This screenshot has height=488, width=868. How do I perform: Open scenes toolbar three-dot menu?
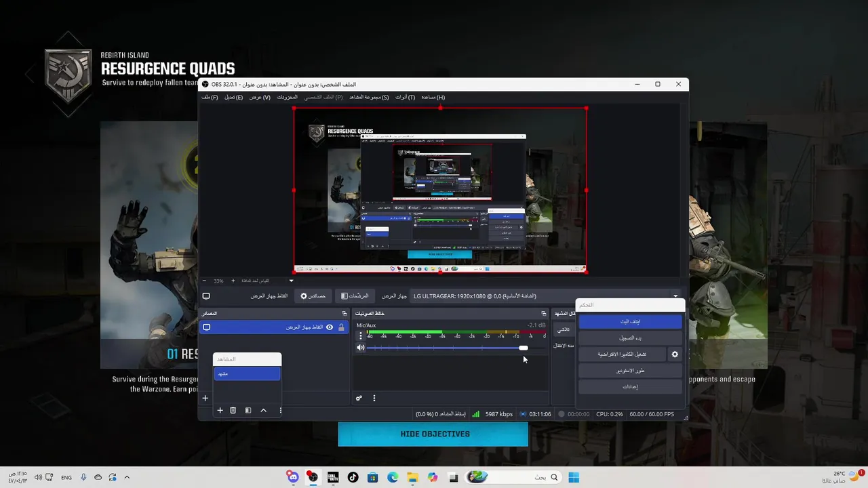pos(280,410)
